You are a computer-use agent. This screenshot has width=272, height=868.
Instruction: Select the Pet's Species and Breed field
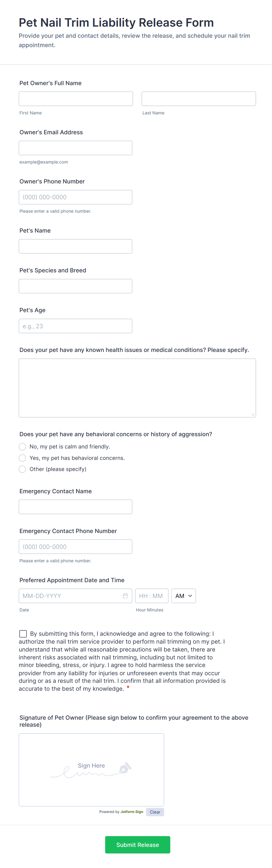click(x=75, y=286)
